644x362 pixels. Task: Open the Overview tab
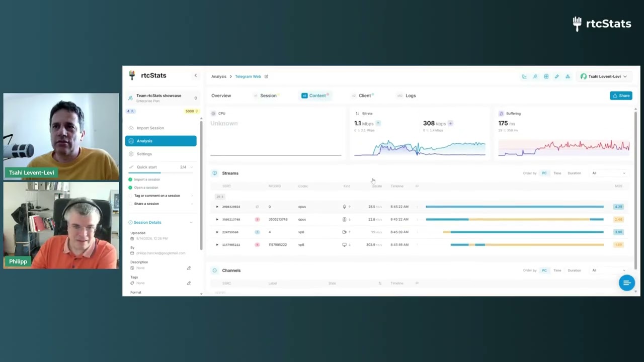[221, 96]
